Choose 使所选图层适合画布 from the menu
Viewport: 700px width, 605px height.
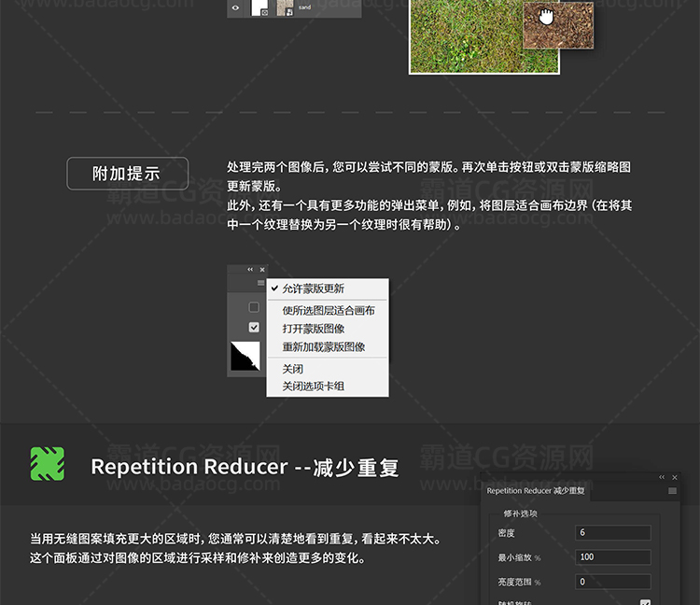(327, 311)
